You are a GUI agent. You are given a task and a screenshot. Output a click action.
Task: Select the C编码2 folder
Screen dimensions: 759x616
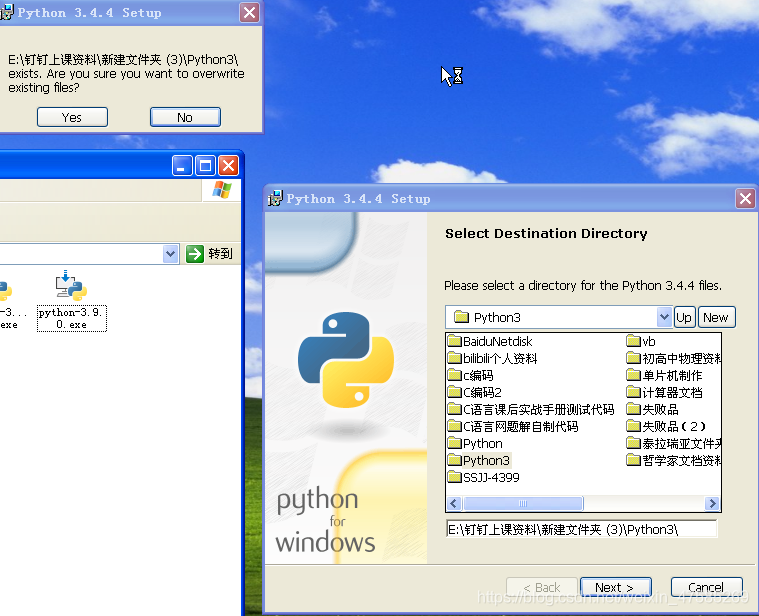(x=475, y=392)
